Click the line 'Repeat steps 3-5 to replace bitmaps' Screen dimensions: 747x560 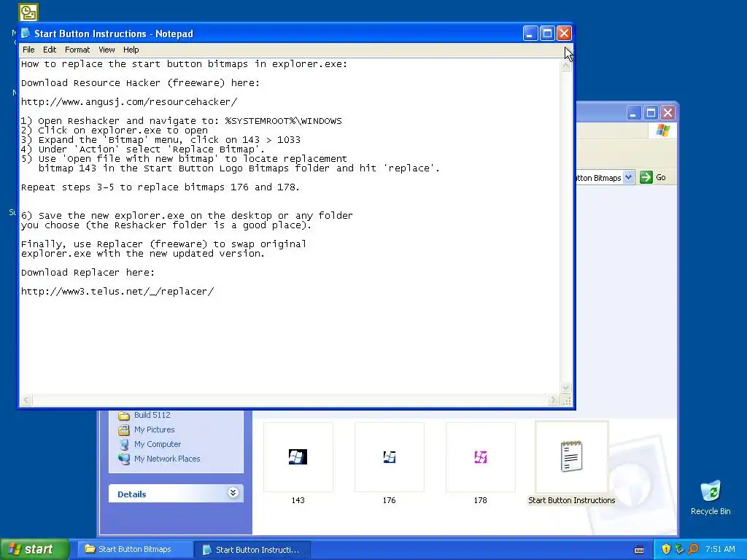pos(160,187)
